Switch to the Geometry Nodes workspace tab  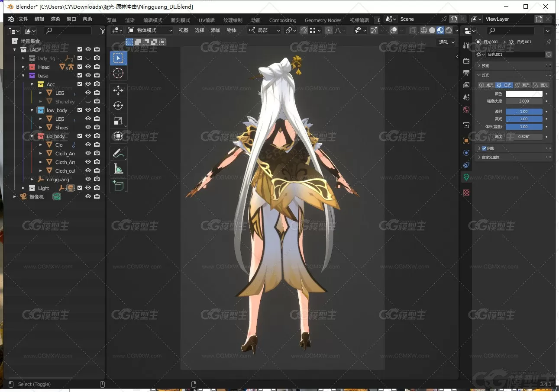coord(323,20)
